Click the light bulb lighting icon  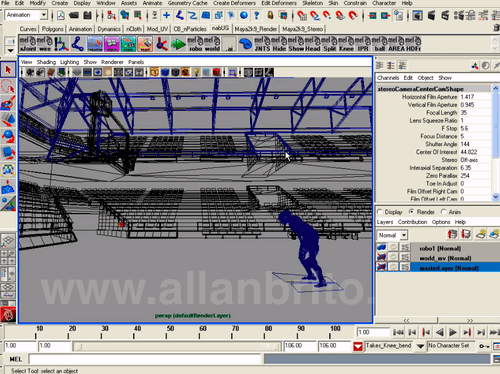point(196,72)
